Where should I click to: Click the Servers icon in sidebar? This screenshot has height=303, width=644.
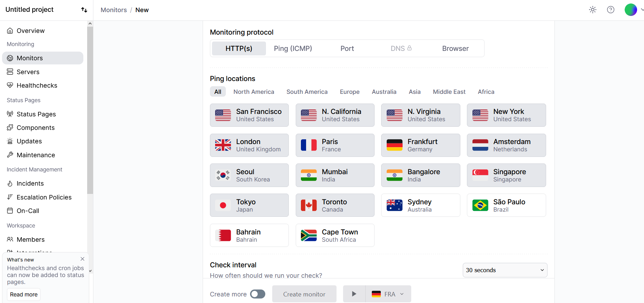tap(10, 72)
